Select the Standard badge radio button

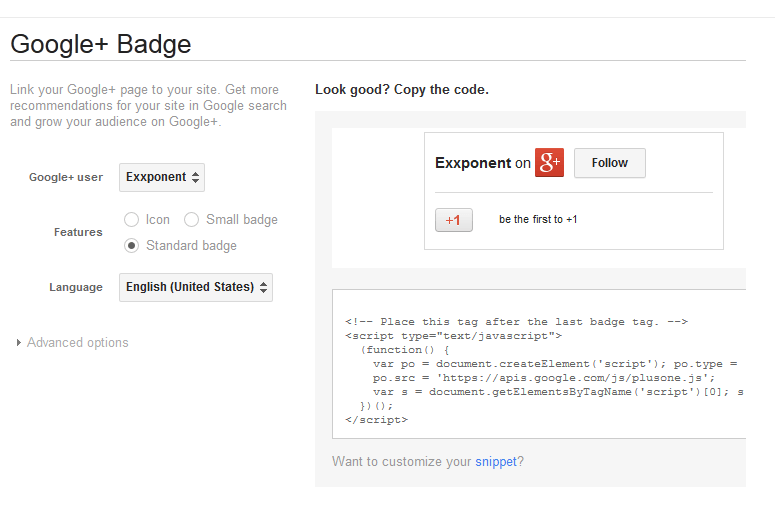click(131, 246)
